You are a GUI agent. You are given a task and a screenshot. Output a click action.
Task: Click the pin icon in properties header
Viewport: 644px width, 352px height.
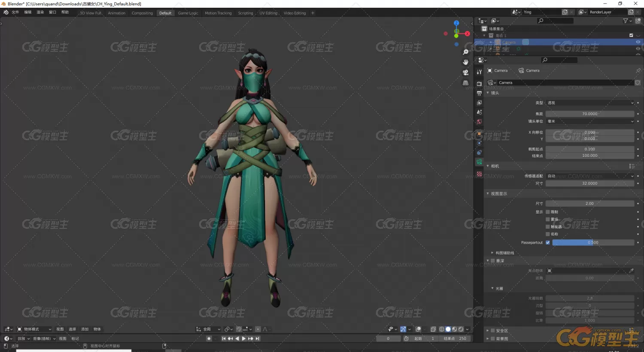pos(638,70)
